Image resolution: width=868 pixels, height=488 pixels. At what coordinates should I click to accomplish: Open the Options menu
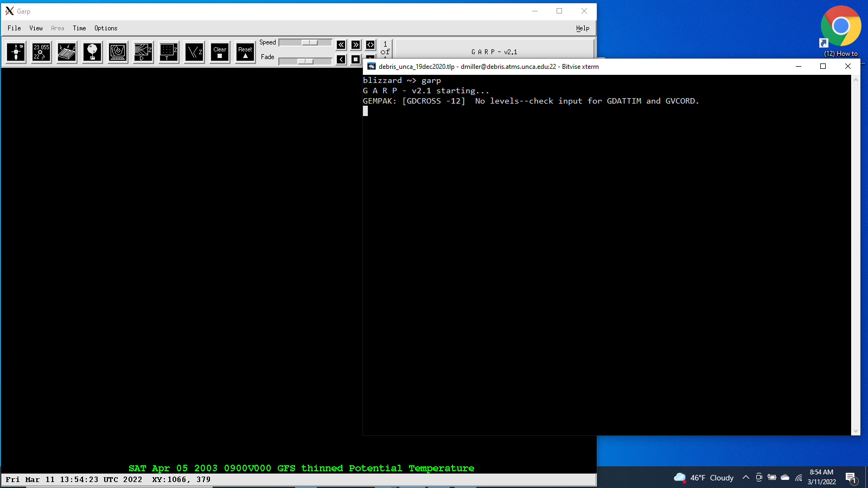click(x=105, y=28)
